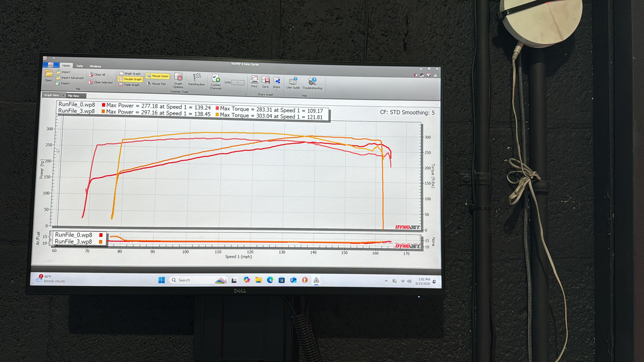Open the volume control in the system tray
This screenshot has height=362, width=644.
coord(409,281)
